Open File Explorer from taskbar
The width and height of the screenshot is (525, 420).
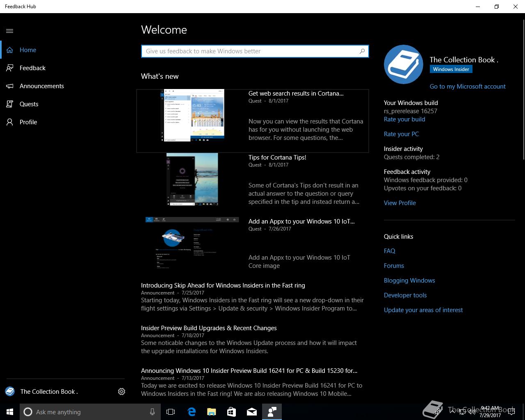pyautogui.click(x=211, y=412)
